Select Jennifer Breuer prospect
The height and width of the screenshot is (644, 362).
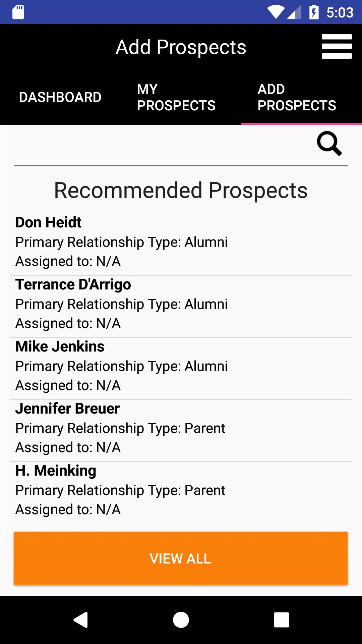tap(181, 428)
